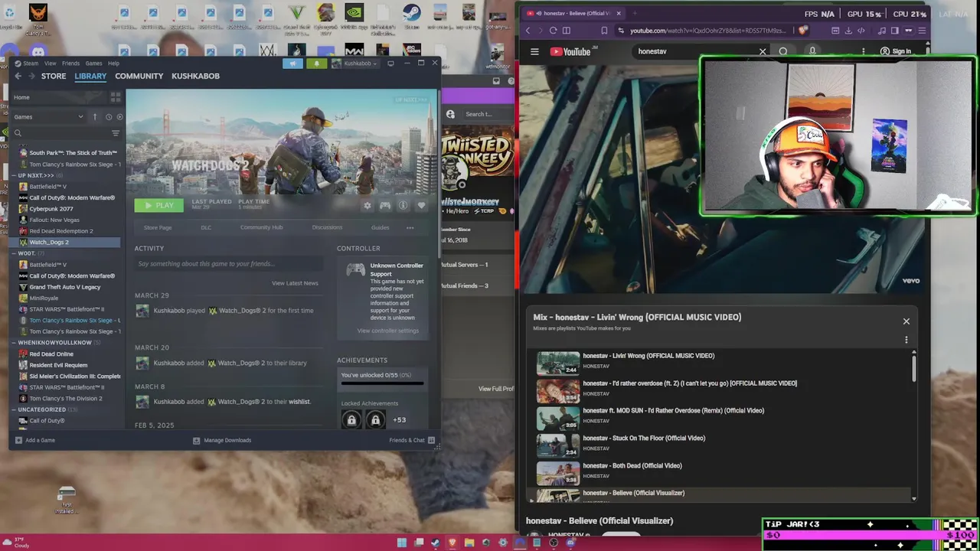The height and width of the screenshot is (551, 980).
Task: Open the KUSHKABOB profile tab
Action: point(195,76)
